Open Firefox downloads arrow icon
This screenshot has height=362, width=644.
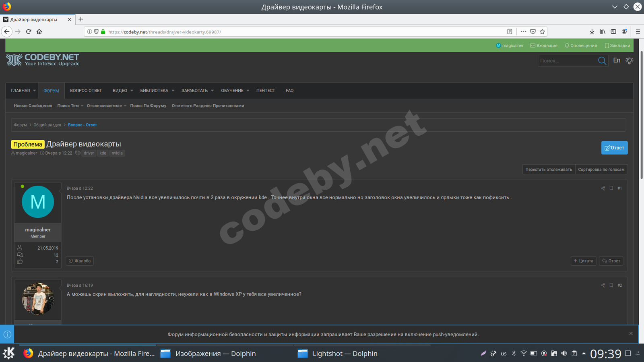(x=592, y=32)
